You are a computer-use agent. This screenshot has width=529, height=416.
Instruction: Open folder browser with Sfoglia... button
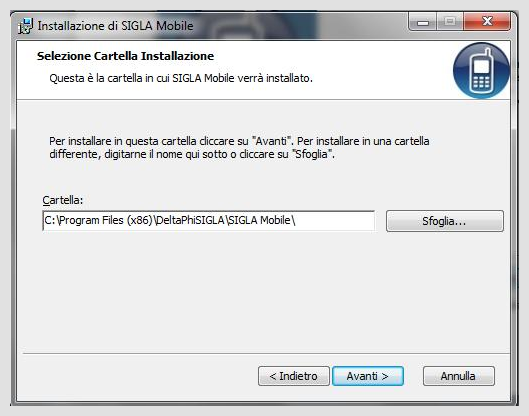point(445,221)
